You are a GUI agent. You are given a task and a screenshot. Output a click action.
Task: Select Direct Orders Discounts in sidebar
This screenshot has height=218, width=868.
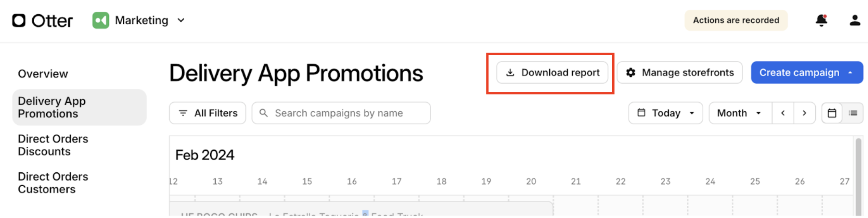pyautogui.click(x=53, y=145)
